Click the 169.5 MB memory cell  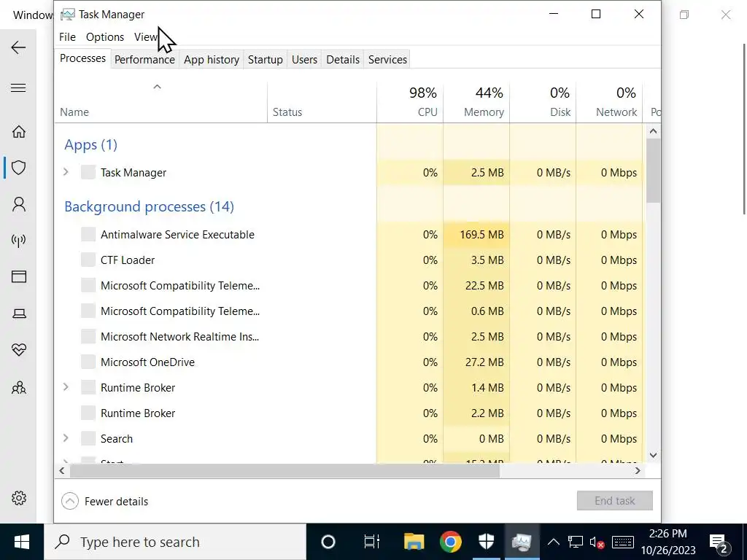(x=476, y=234)
